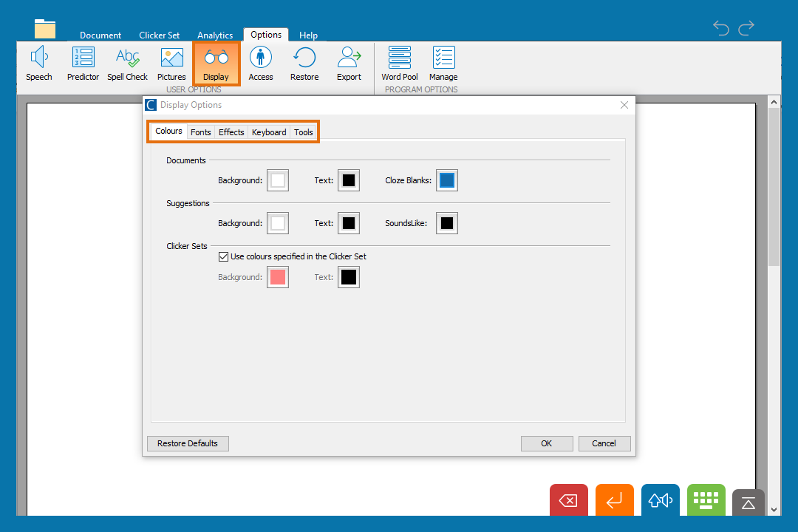Open the Word Pool manager
This screenshot has height=532, width=798.
coord(400,64)
